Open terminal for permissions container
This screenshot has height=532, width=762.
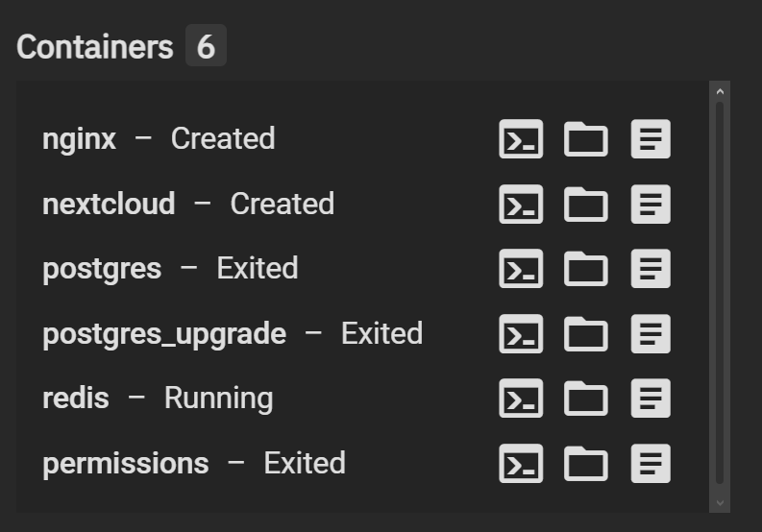click(x=521, y=464)
